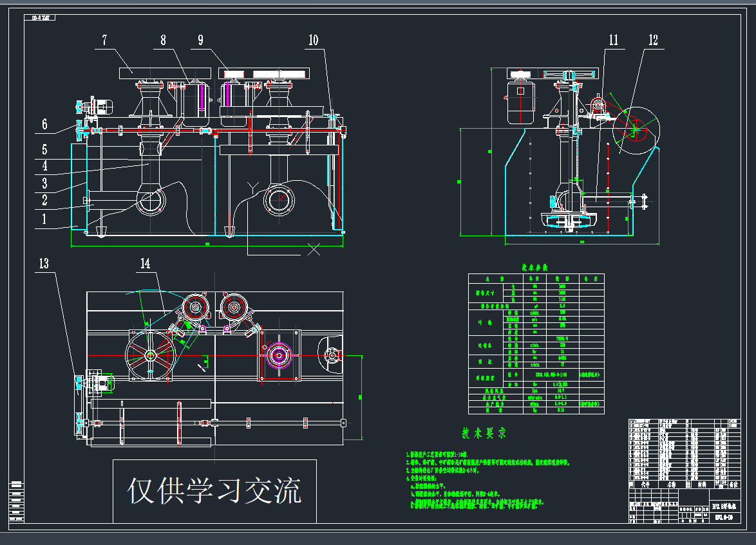Select part callout number 8
756x545 pixels.
(x=163, y=41)
